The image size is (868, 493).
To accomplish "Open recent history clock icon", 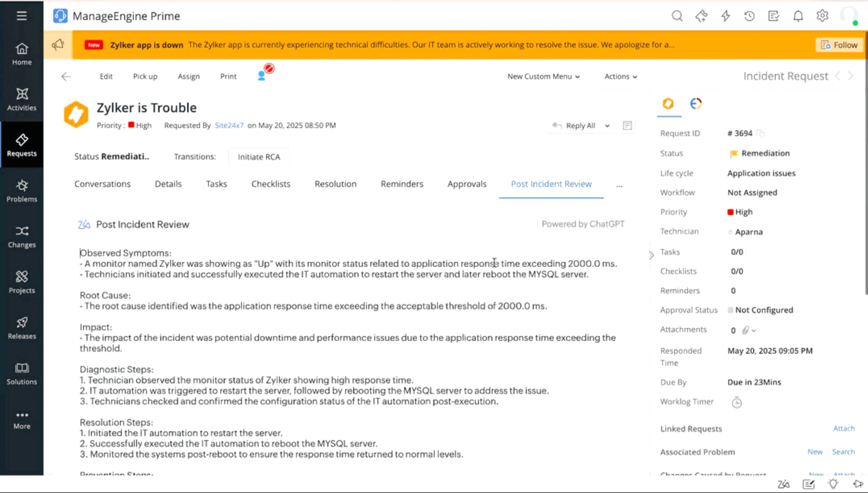I will pos(749,16).
